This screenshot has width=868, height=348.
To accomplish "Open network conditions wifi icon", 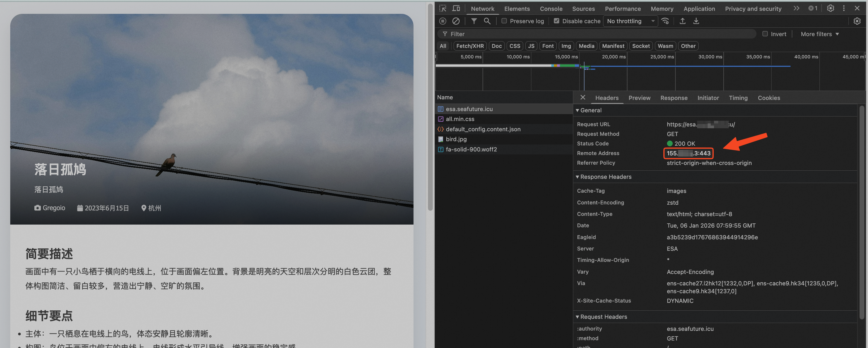I will coord(665,21).
